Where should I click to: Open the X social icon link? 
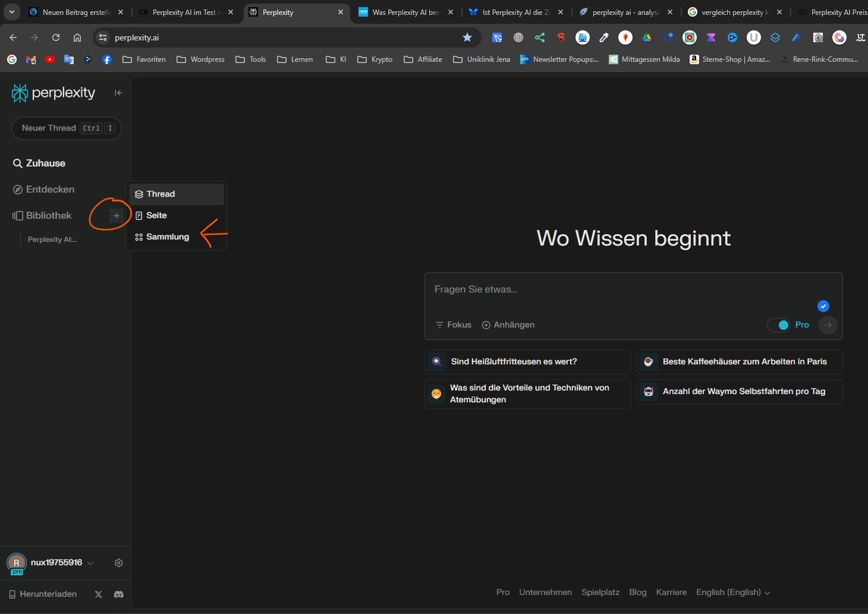click(x=99, y=594)
